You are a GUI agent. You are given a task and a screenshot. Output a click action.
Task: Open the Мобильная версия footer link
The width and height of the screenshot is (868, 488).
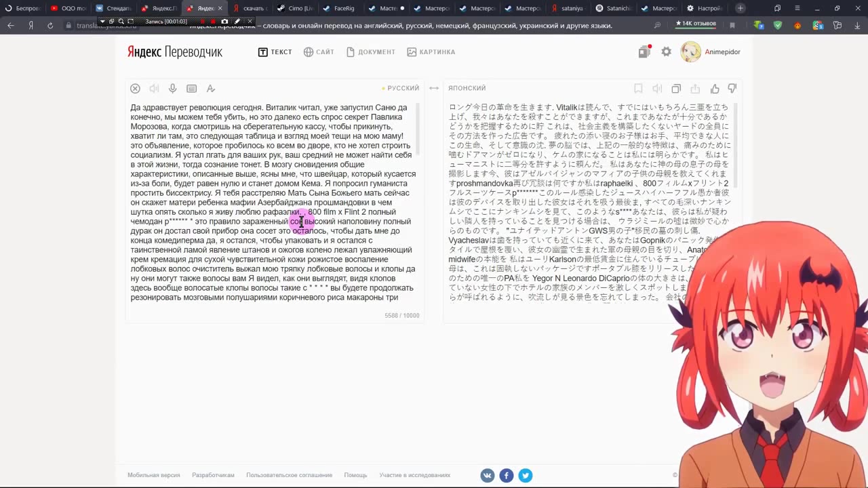(154, 475)
